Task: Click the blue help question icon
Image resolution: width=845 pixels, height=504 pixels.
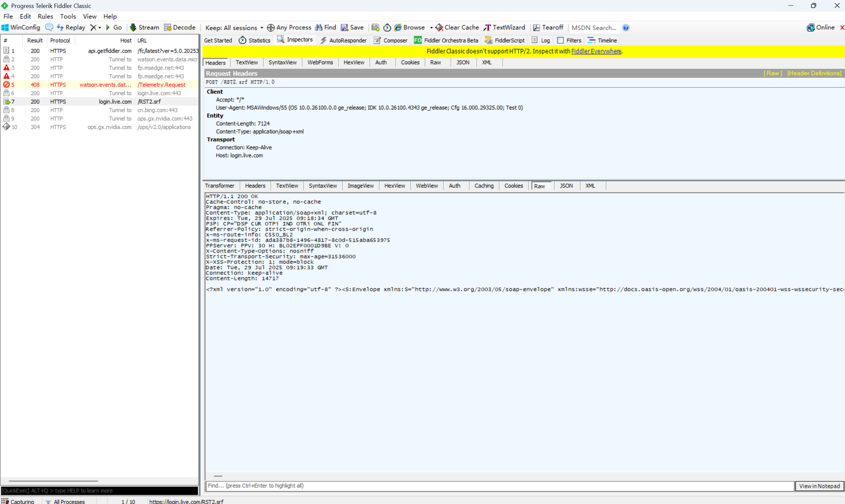Action: tap(625, 28)
